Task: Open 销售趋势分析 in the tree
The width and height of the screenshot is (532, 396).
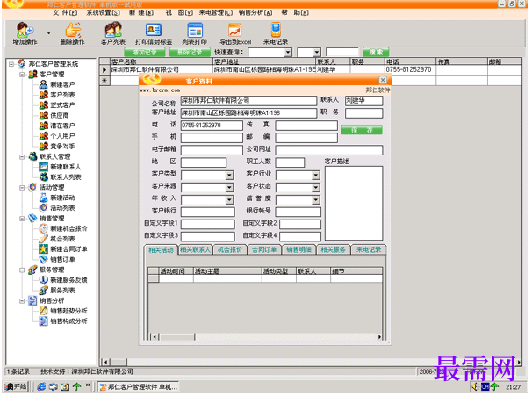Action: (68, 311)
